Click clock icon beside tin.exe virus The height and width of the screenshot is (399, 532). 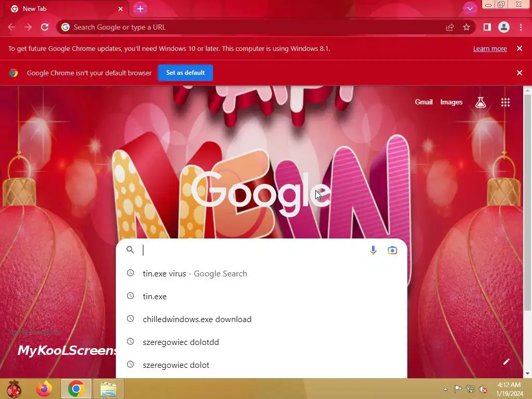click(130, 273)
